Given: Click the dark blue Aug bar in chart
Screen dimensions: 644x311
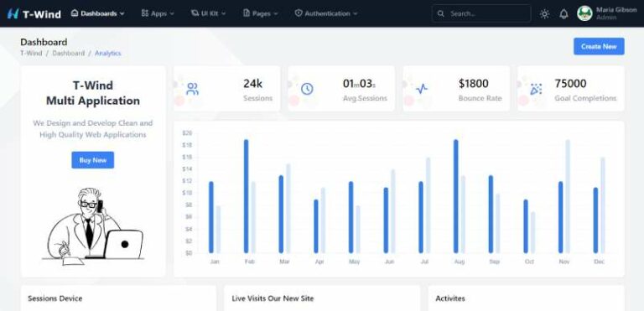Looking at the screenshot, I should (x=456, y=196).
